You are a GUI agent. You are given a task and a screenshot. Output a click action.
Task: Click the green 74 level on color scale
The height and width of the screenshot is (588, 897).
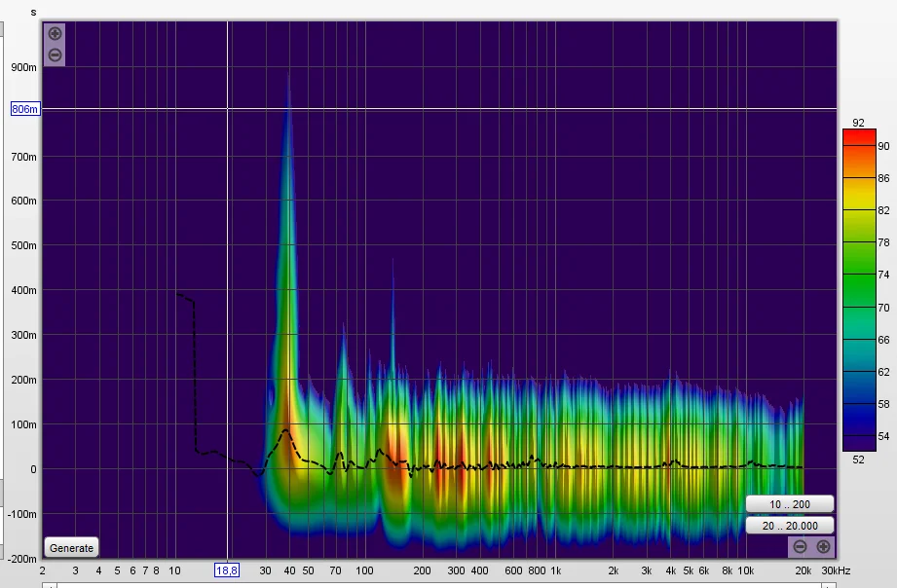click(x=859, y=275)
